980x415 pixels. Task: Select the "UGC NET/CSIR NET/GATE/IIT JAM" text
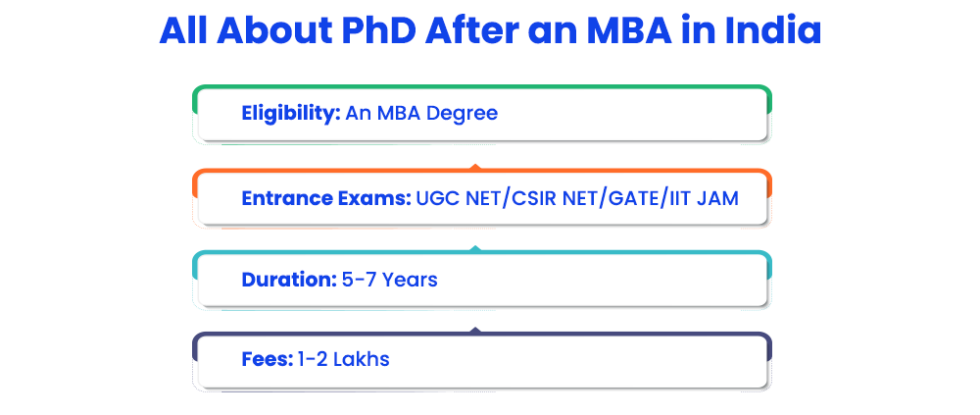pyautogui.click(x=577, y=198)
